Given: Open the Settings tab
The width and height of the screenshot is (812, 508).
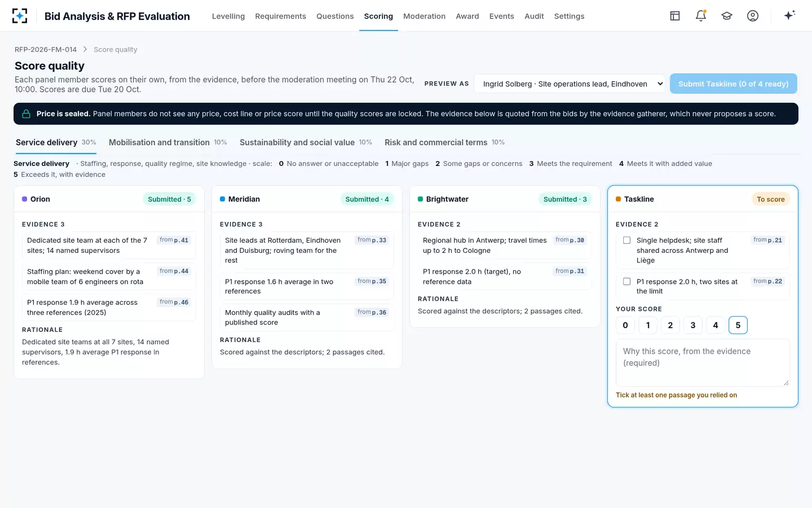Looking at the screenshot, I should tap(569, 16).
